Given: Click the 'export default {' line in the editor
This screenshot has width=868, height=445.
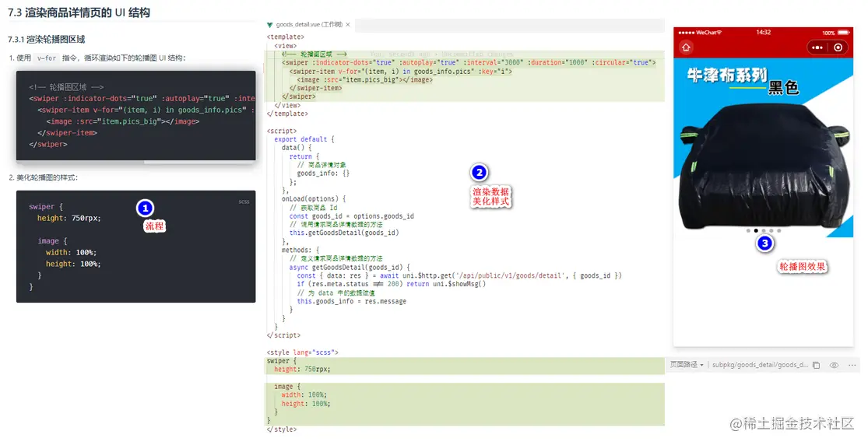Looking at the screenshot, I should click(x=304, y=139).
